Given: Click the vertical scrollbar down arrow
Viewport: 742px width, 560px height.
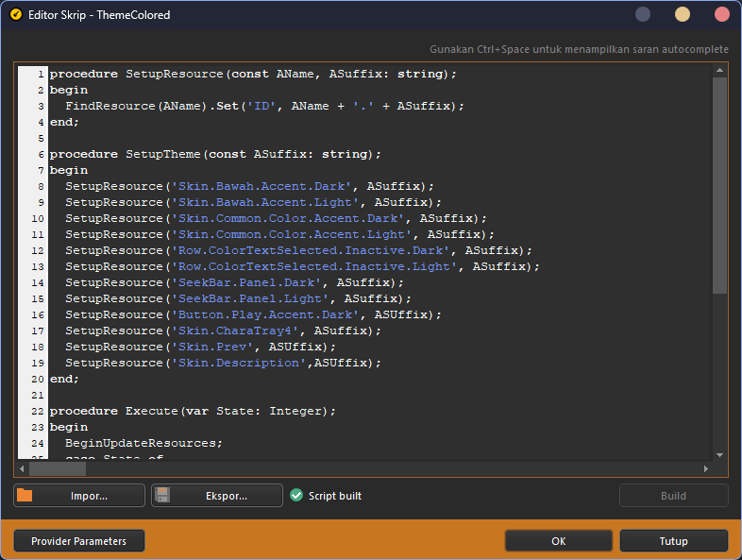Looking at the screenshot, I should pyautogui.click(x=719, y=454).
